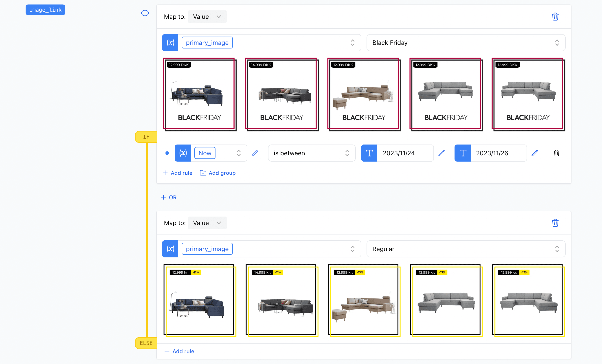Open the first 'Map to: Value' dropdown
This screenshot has height=364, width=602.
[x=207, y=17]
